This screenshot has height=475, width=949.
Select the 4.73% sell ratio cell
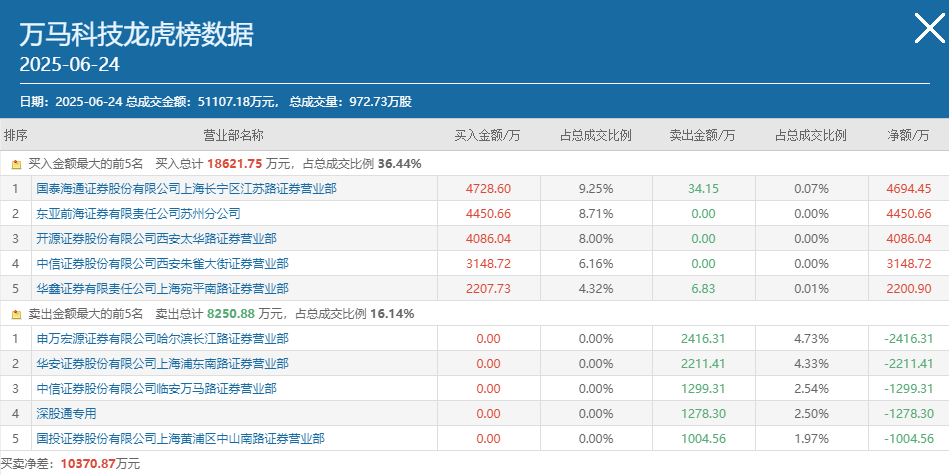[812, 339]
